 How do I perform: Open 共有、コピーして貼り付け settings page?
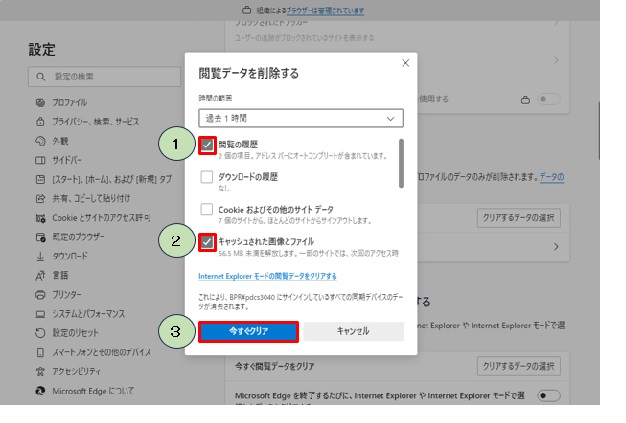(91, 198)
